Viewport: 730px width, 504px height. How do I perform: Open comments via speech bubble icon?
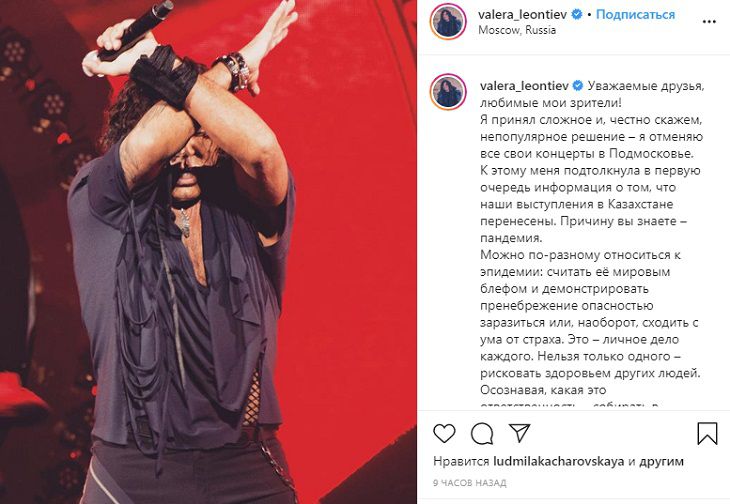[482, 434]
